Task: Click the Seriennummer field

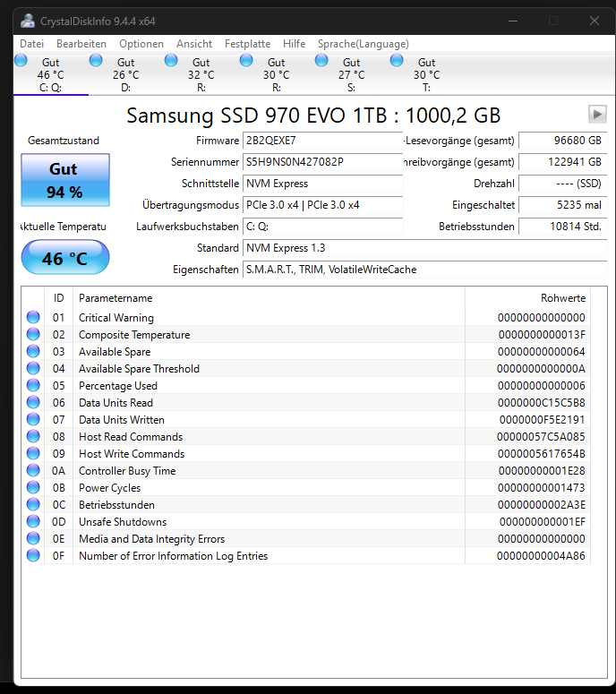Action: pos(322,162)
